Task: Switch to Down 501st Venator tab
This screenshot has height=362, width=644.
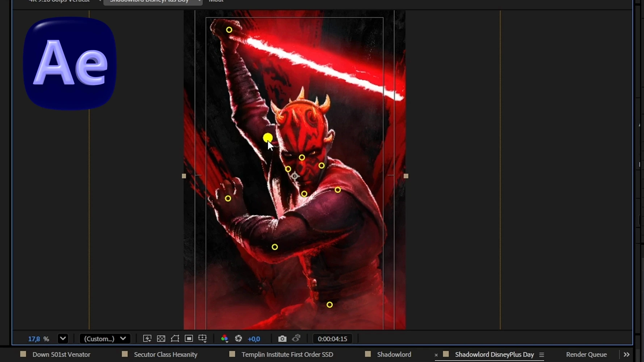Action: (61, 354)
